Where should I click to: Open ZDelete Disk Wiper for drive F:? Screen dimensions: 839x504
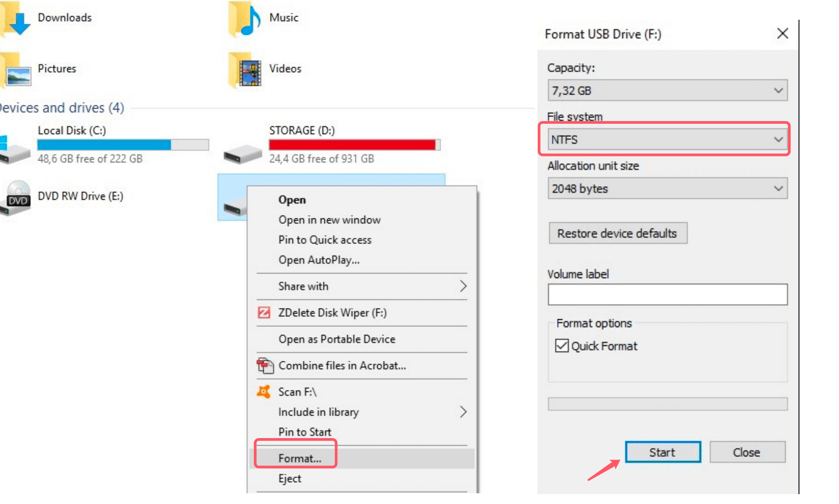pos(332,313)
